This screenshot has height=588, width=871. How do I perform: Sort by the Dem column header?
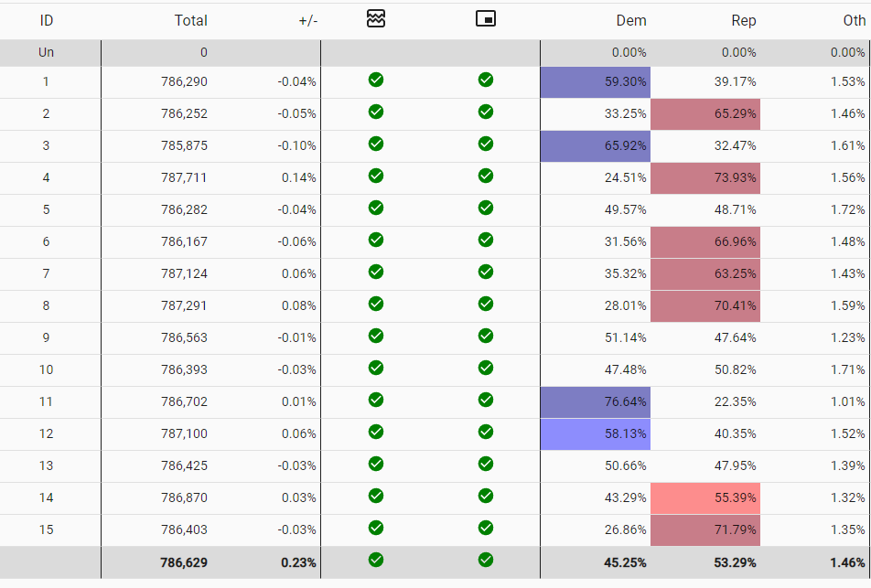pyautogui.click(x=631, y=20)
